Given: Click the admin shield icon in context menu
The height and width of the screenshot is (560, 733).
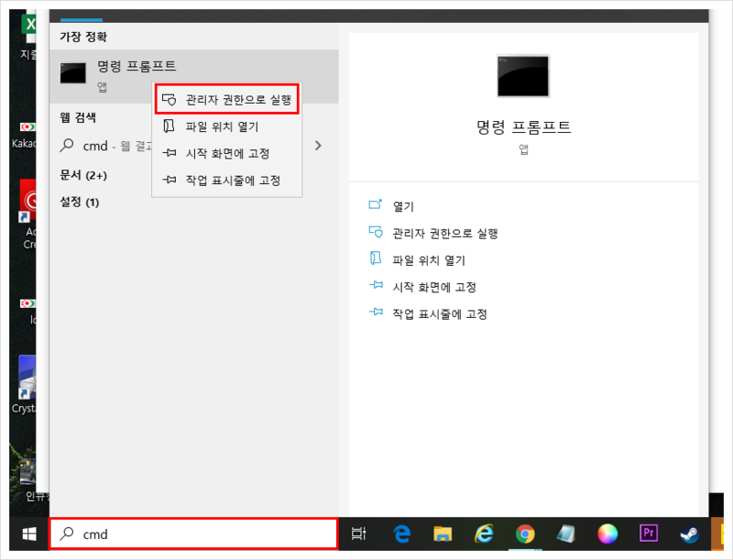Looking at the screenshot, I should click(169, 99).
